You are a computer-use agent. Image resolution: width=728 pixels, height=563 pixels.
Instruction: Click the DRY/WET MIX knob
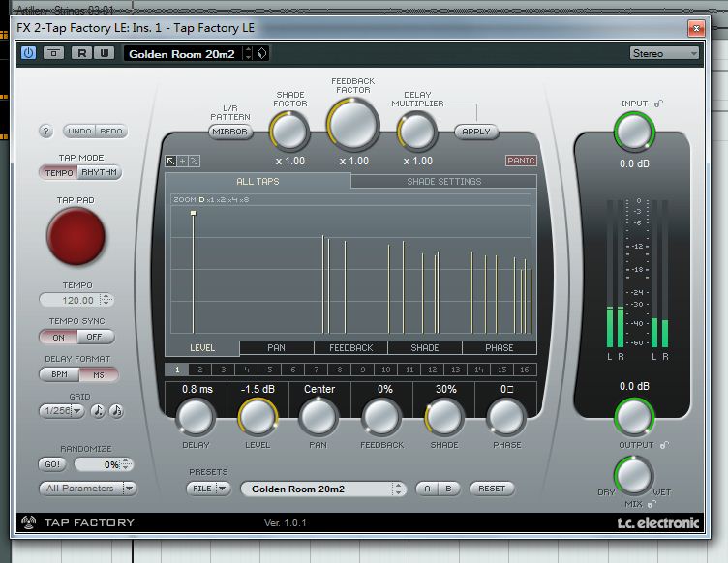click(x=633, y=475)
